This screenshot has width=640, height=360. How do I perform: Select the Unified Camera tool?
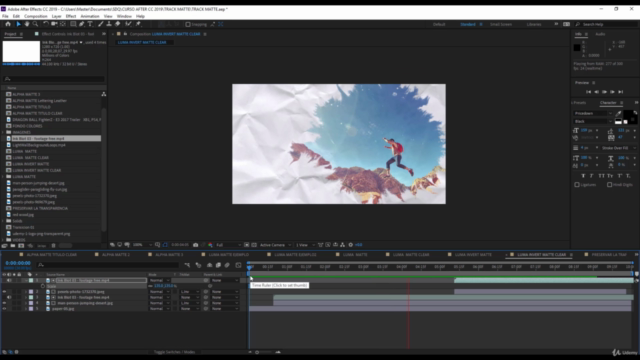54,24
